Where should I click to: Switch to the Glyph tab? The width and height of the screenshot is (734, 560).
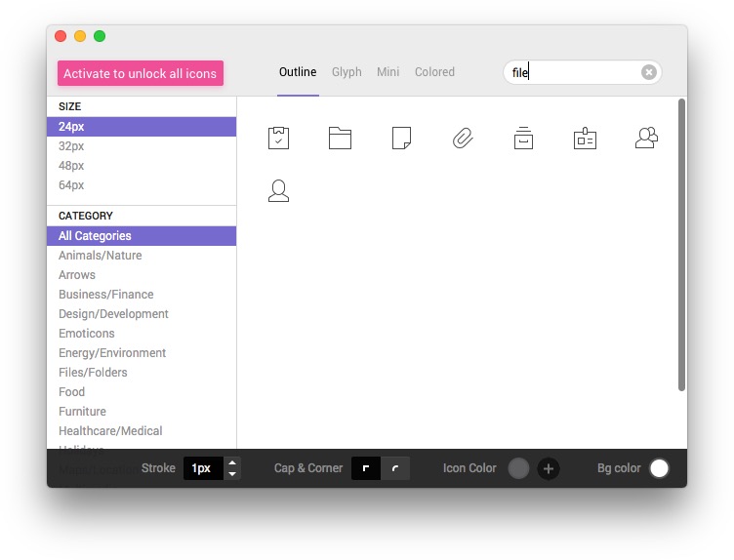point(347,72)
